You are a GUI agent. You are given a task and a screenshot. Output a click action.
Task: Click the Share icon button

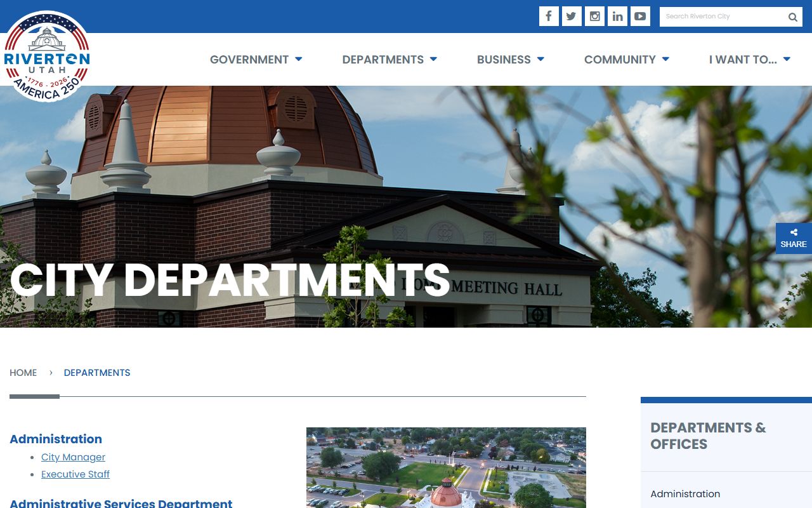point(794,238)
